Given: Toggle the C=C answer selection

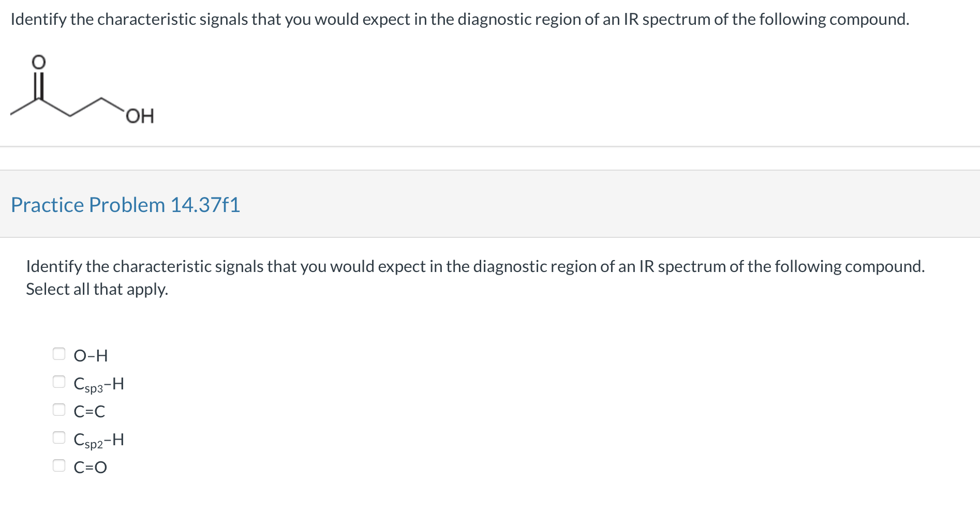Looking at the screenshot, I should (x=60, y=410).
